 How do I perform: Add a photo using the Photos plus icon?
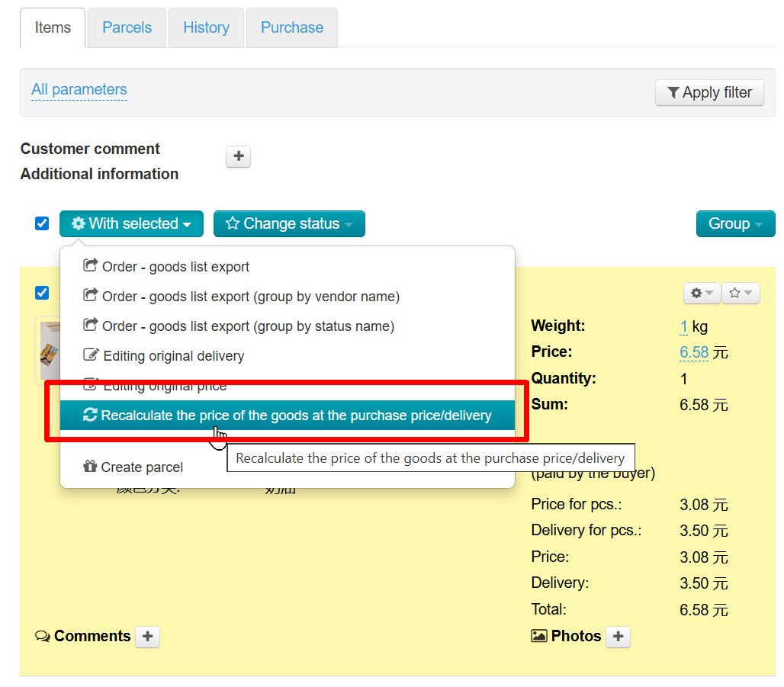coord(618,637)
